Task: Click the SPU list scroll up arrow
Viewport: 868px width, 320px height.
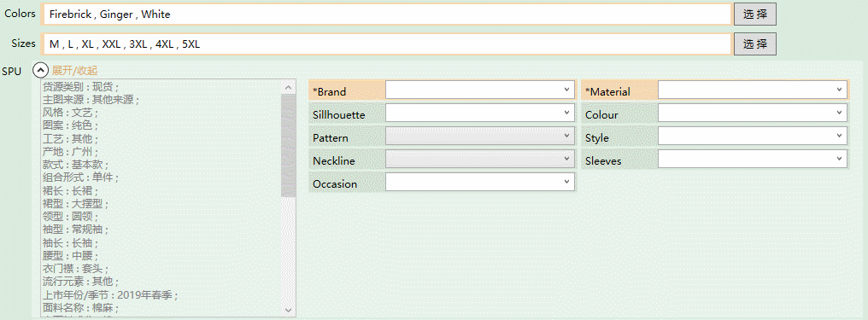Action: pos(289,87)
